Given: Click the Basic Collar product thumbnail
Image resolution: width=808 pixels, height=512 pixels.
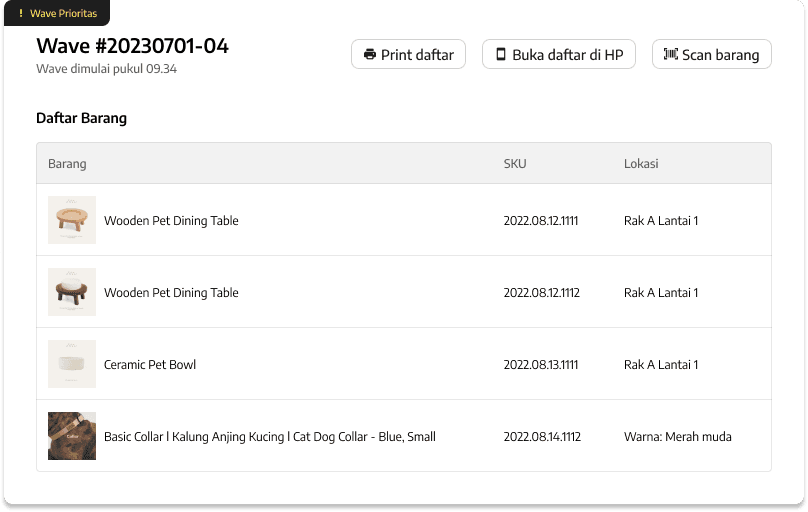Looking at the screenshot, I should 72,436.
